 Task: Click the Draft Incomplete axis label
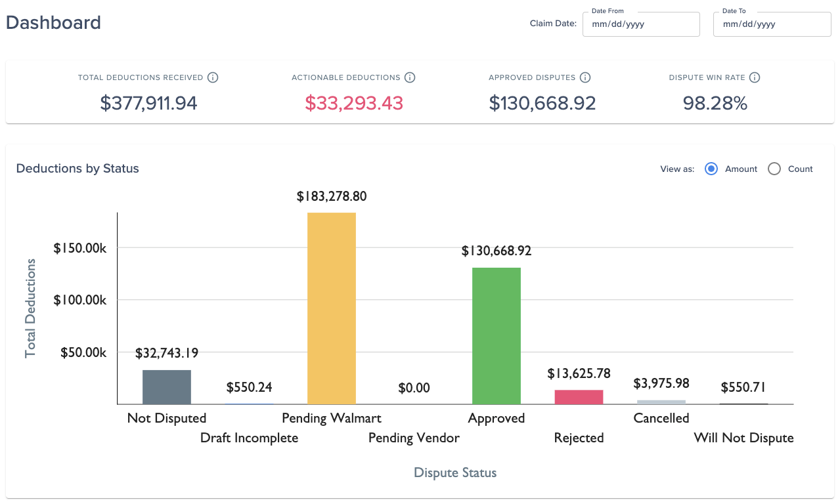coord(250,438)
